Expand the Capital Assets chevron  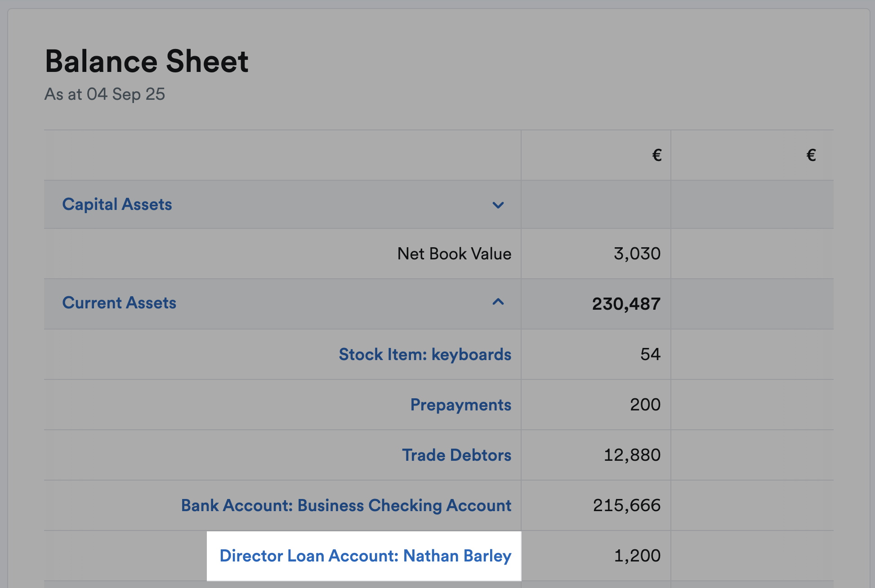click(x=498, y=205)
